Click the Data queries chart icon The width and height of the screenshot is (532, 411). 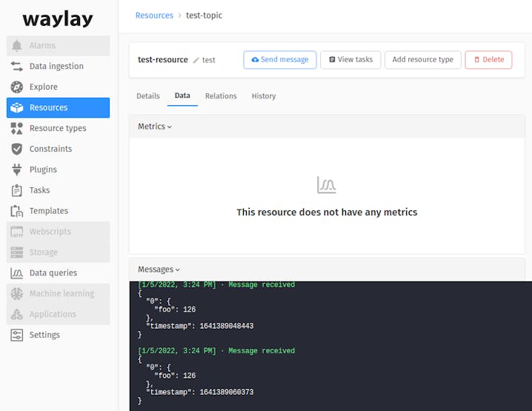pos(16,273)
